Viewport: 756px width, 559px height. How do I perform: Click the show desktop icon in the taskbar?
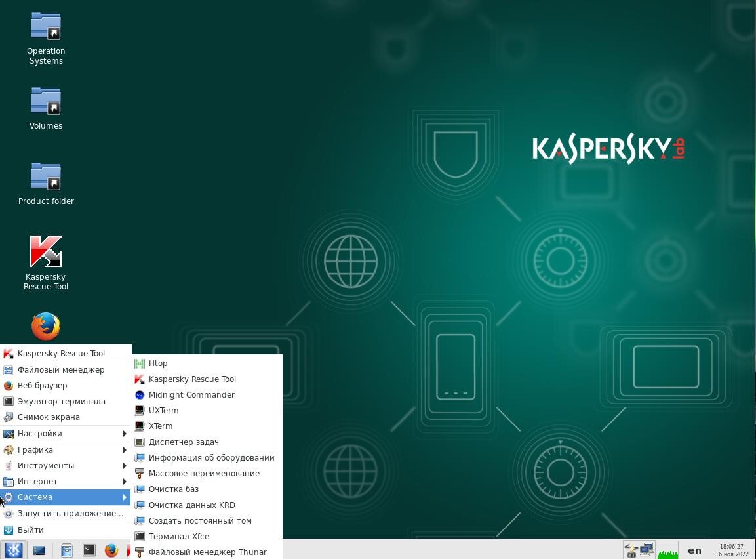(x=39, y=550)
